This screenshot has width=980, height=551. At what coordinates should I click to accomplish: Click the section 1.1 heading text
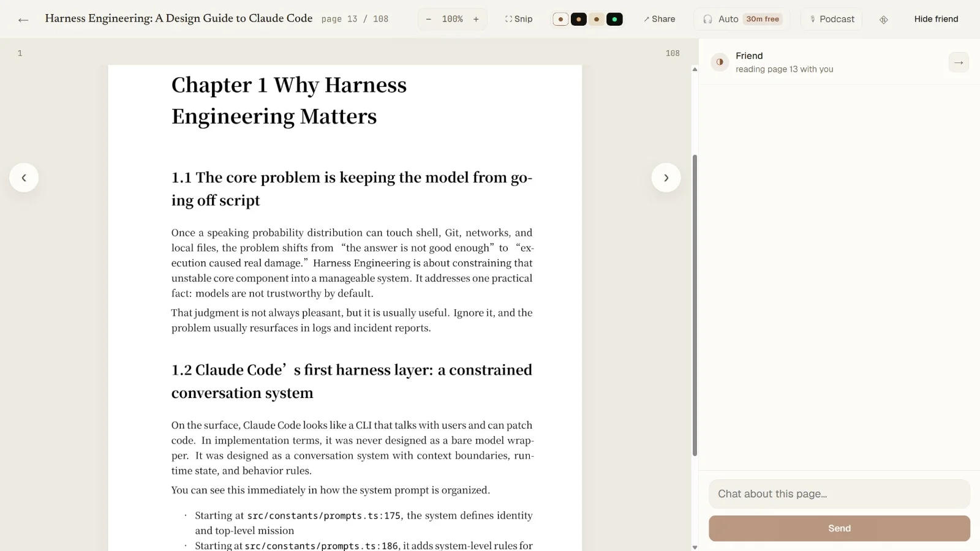352,189
